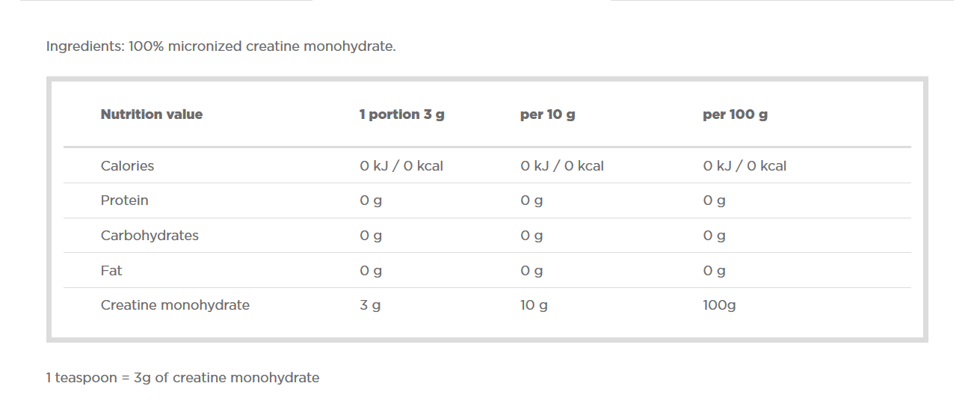Select the Carbohydrates row label
The height and width of the screenshot is (404, 980).
click(x=150, y=236)
